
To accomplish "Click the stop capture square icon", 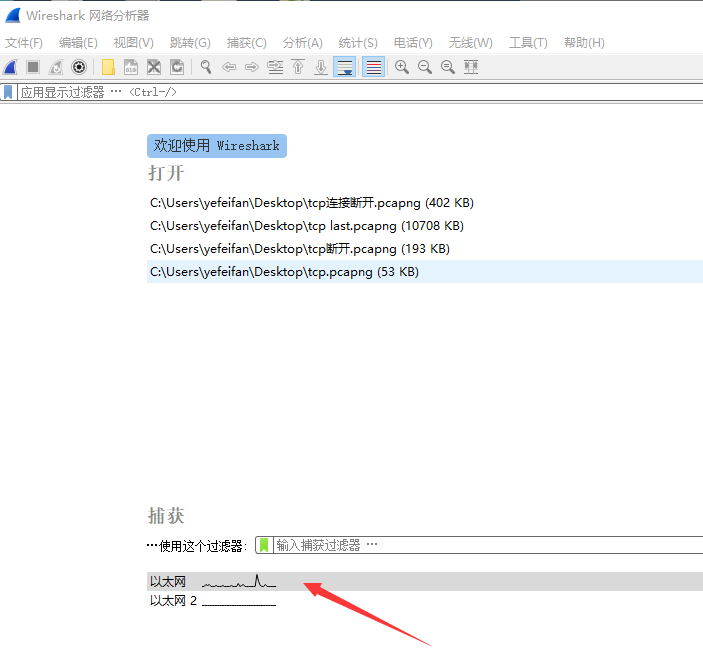I will click(x=33, y=67).
